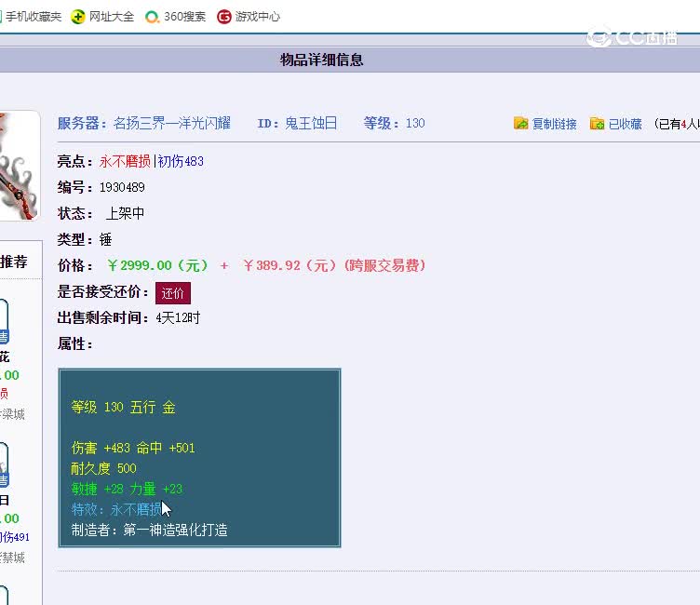Click maker line 制造者：第一神造强化打造
Image resolution: width=700 pixels, height=605 pixels.
point(150,530)
